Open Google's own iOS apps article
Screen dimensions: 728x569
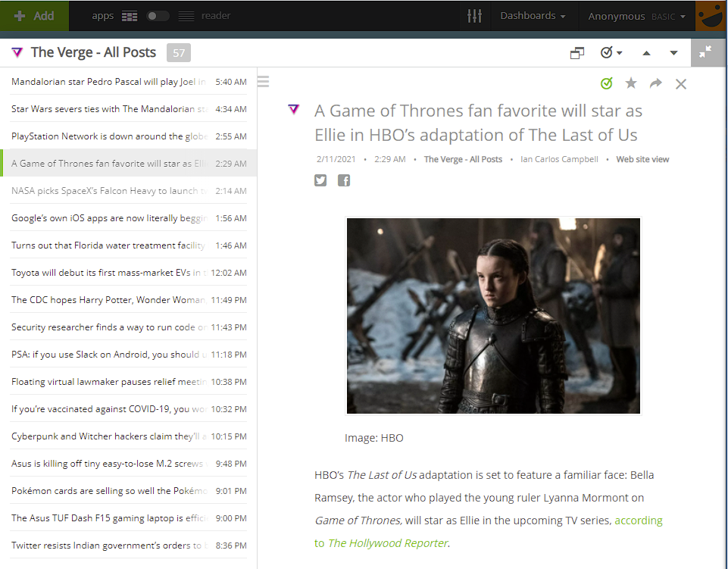(129, 218)
